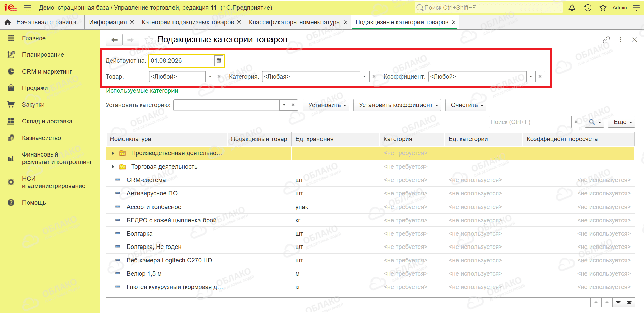
Task: Expand the Производственная деятельность folder
Action: coord(113,153)
